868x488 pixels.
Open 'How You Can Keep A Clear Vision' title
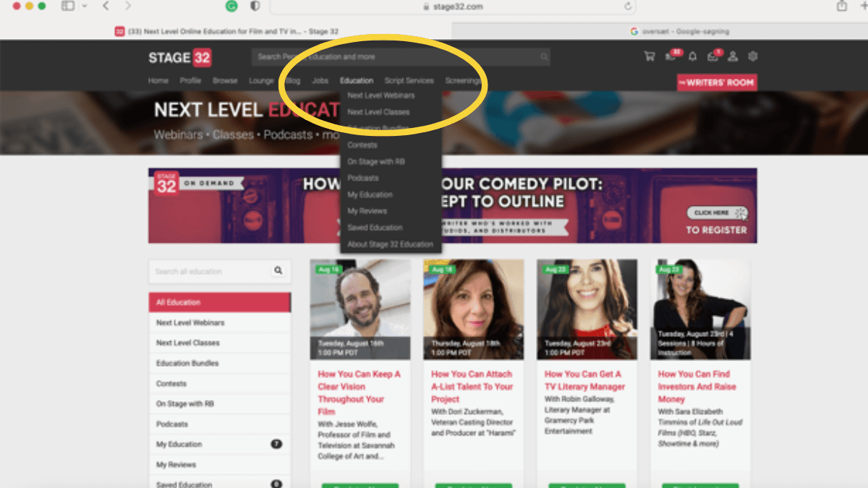(x=359, y=393)
